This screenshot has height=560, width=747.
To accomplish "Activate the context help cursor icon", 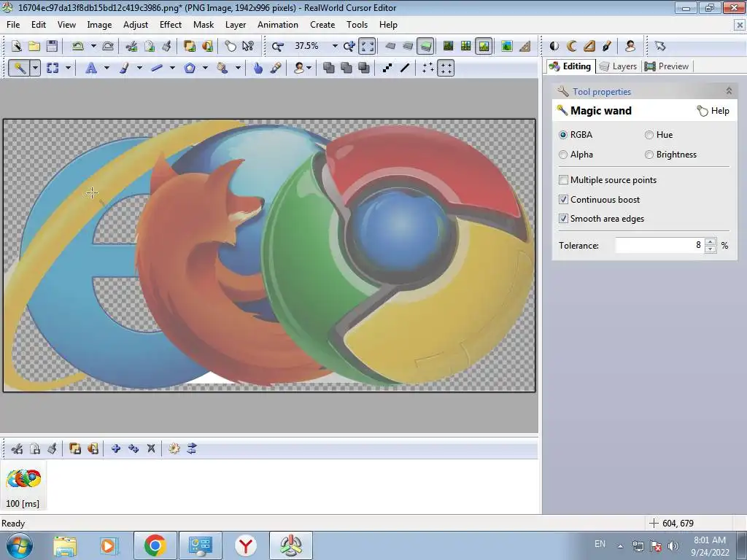I will pyautogui.click(x=248, y=46).
